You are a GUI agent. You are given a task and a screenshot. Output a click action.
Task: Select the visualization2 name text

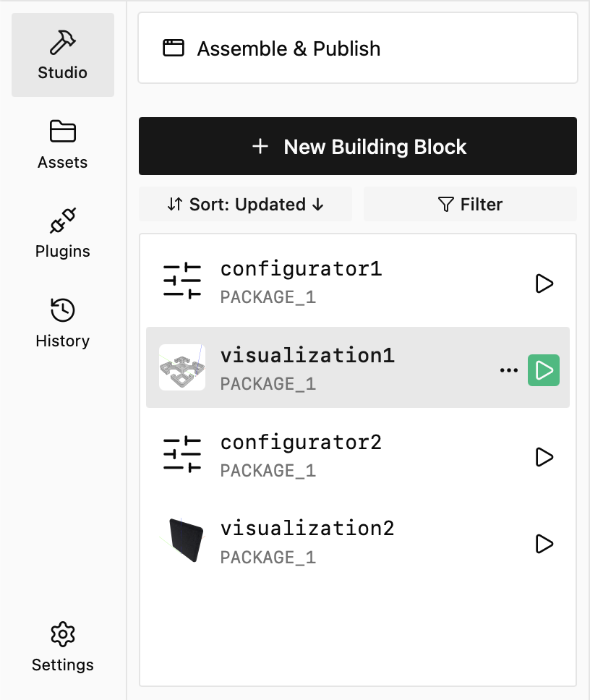coord(307,529)
